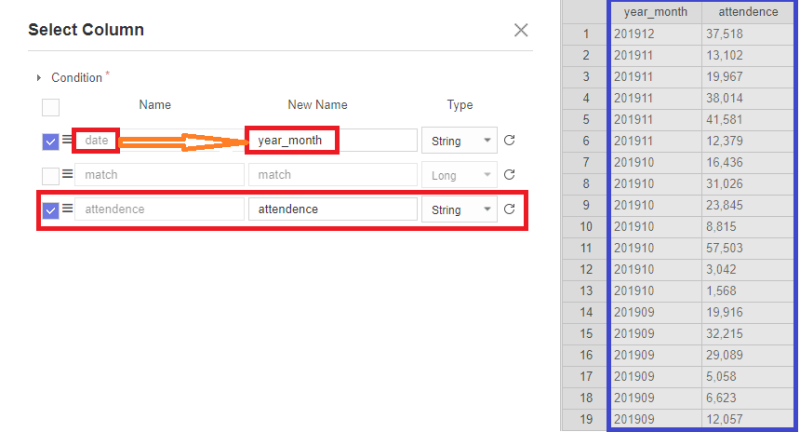Image resolution: width=800 pixels, height=432 pixels.
Task: Click cell 201912 in year_month column
Action: tap(656, 34)
